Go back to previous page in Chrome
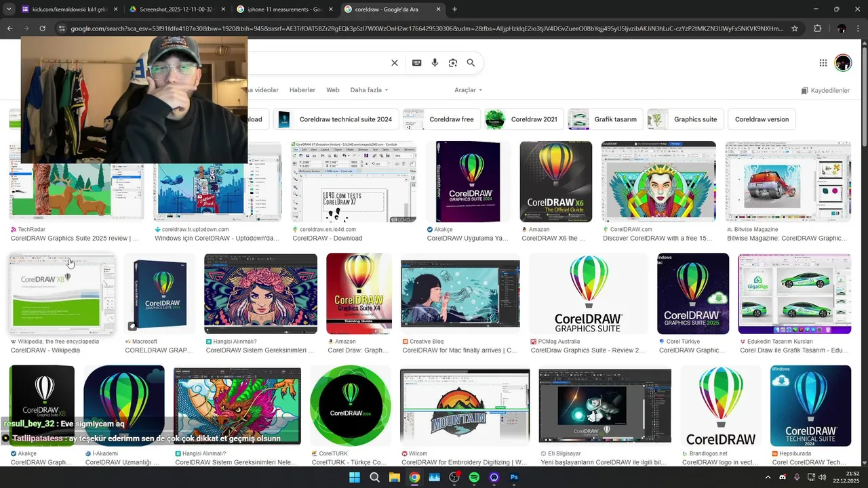Image resolution: width=868 pixels, height=488 pixels. click(x=9, y=28)
